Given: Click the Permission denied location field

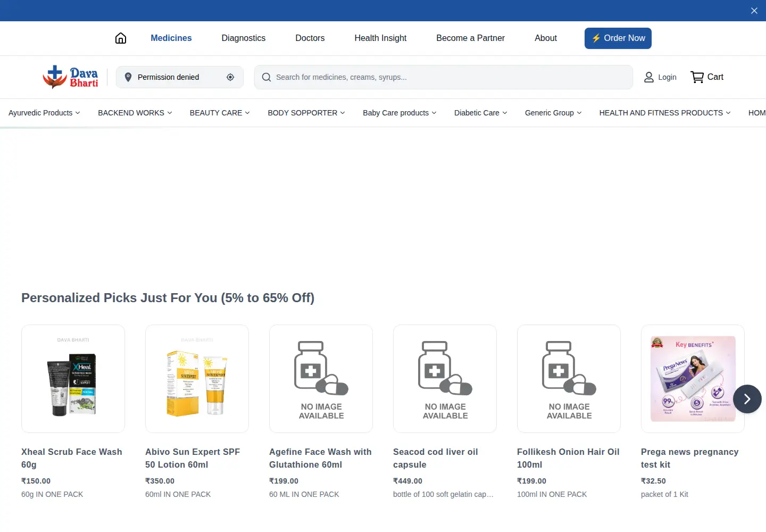Looking at the screenshot, I should (x=180, y=77).
